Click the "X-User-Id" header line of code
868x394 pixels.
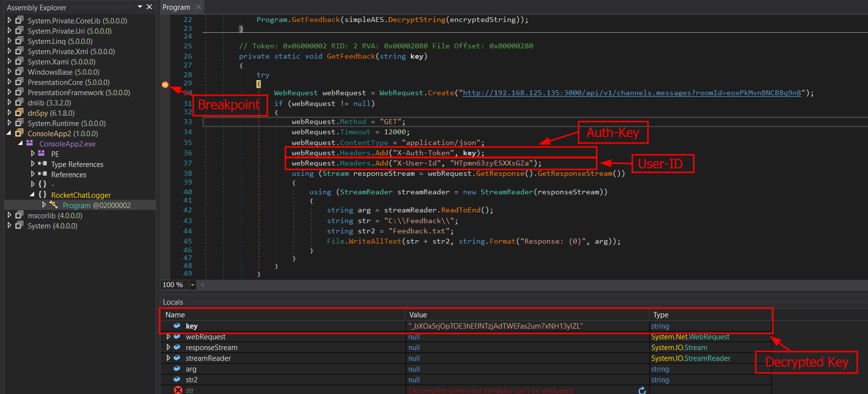coord(416,163)
